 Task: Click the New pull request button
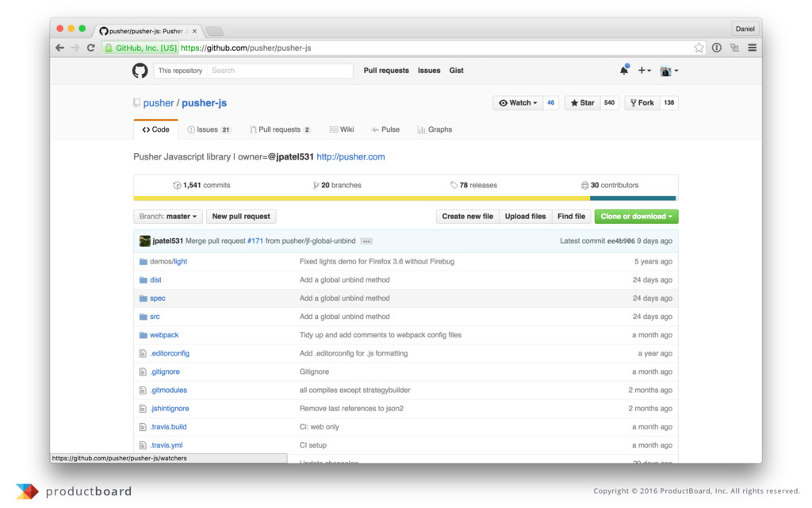pos(241,217)
